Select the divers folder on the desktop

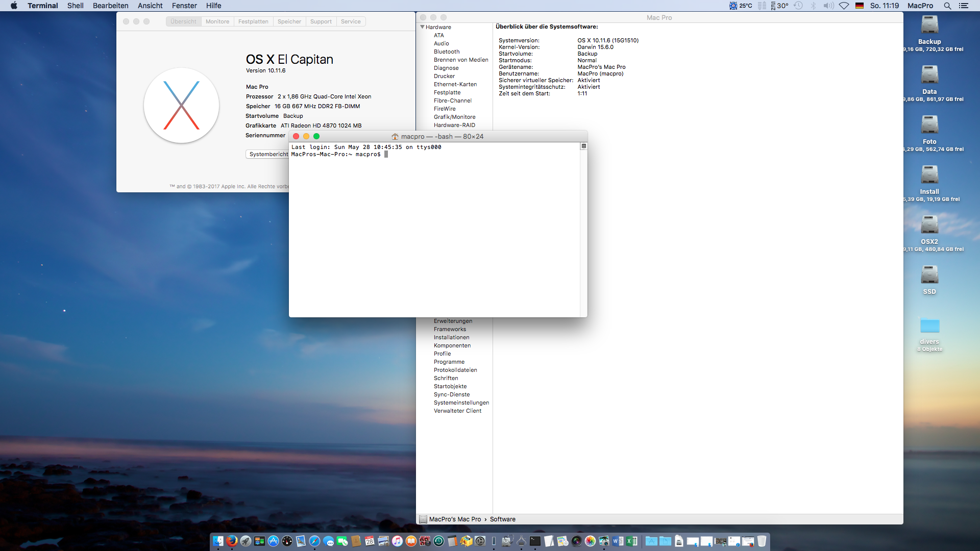click(x=929, y=325)
